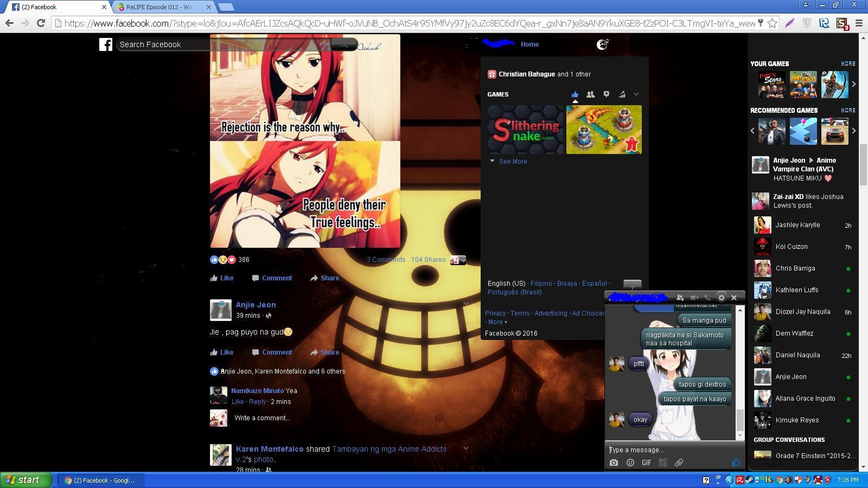Open chat options gear icon
The width and height of the screenshot is (868, 488).
coord(721,297)
